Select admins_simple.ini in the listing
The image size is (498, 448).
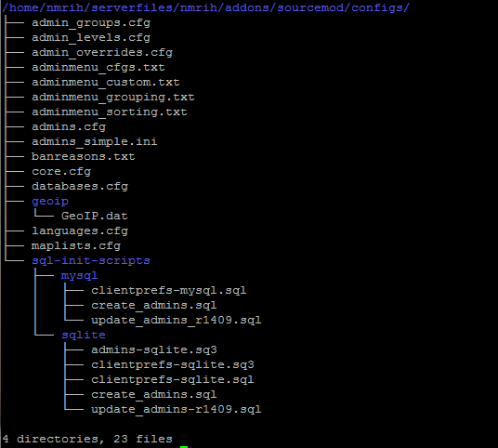pyautogui.click(x=95, y=141)
